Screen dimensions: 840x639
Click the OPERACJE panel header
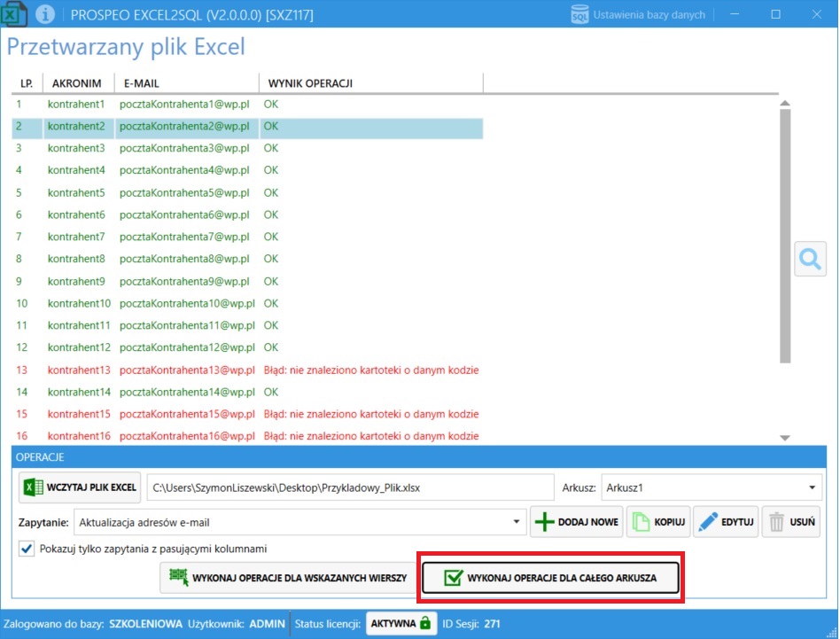[x=419, y=457]
